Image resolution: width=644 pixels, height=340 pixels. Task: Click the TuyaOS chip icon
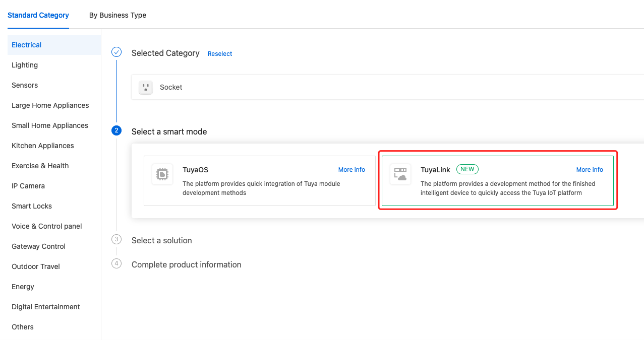(162, 174)
